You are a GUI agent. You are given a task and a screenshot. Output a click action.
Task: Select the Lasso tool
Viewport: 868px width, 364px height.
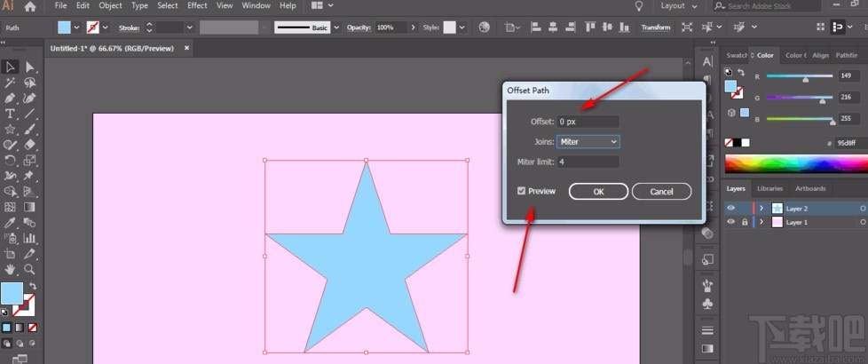(x=29, y=83)
